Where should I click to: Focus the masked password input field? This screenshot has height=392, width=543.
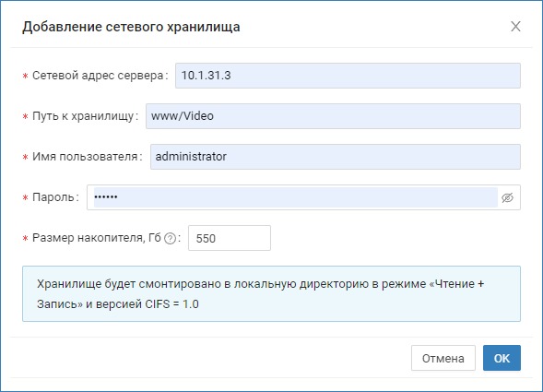pos(296,197)
